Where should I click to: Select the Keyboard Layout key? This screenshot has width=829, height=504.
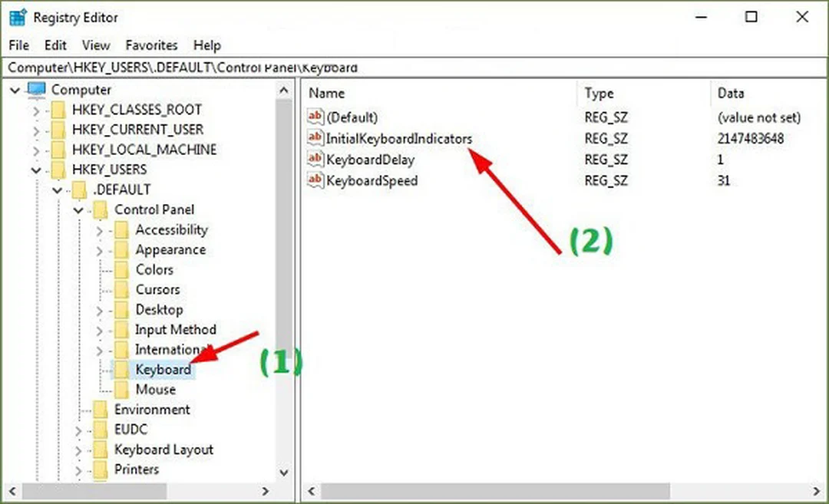pyautogui.click(x=164, y=450)
